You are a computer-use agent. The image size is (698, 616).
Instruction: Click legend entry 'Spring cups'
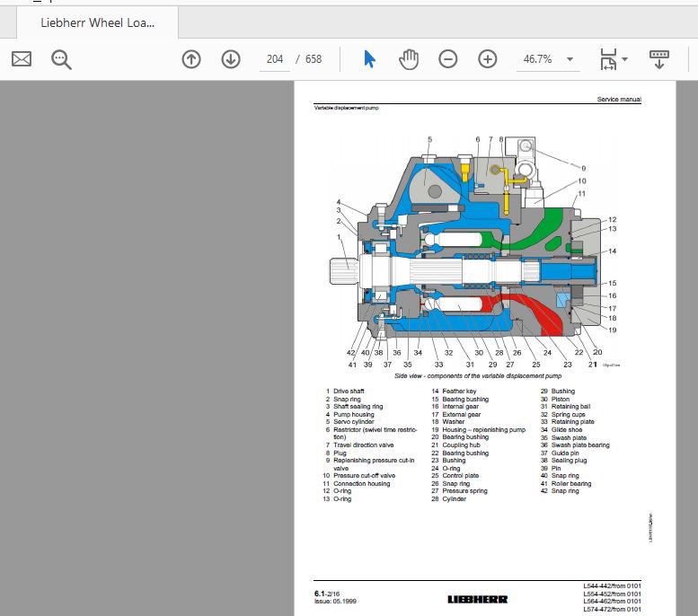pos(568,414)
